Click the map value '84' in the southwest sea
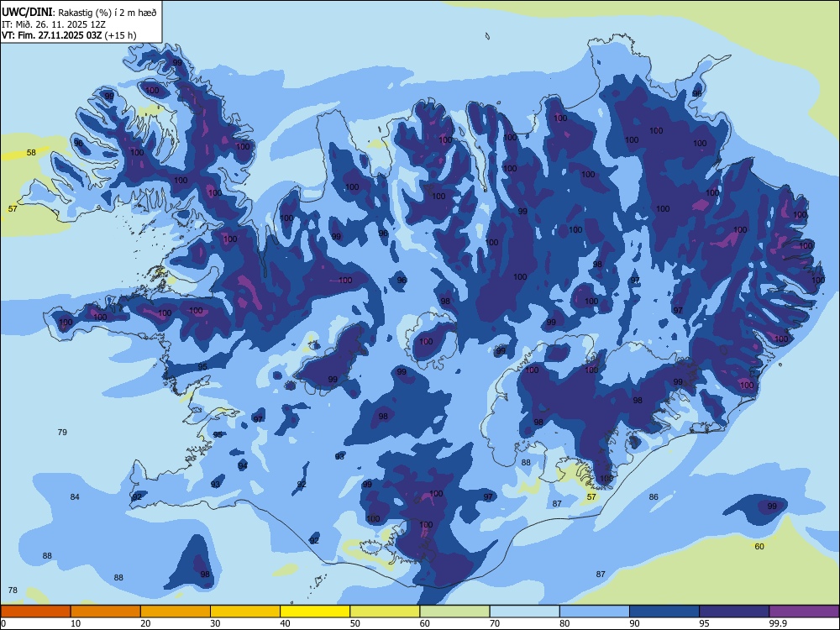The image size is (840, 630). point(75,497)
